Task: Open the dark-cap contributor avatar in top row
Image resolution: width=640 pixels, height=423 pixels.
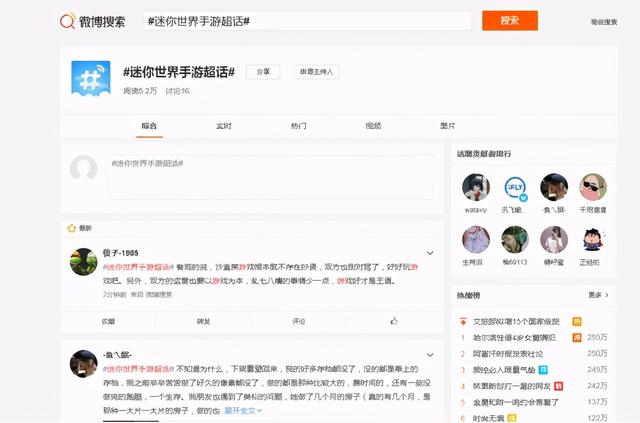Action: pos(554,187)
